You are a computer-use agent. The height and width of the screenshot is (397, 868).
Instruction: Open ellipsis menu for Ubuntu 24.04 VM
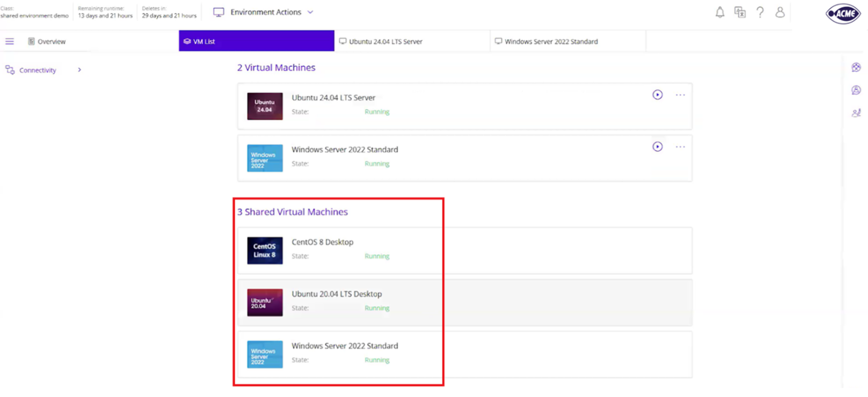pyautogui.click(x=680, y=95)
